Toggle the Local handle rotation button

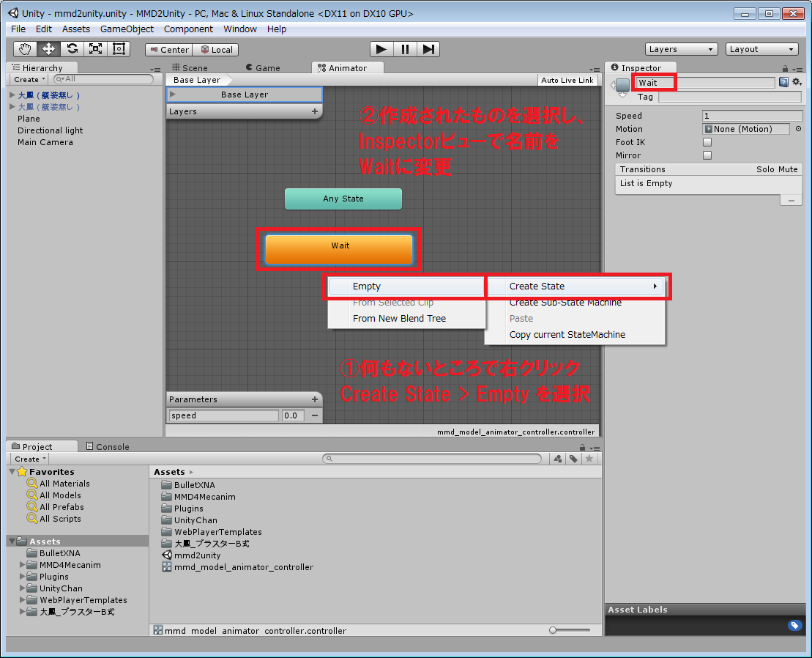click(x=215, y=50)
